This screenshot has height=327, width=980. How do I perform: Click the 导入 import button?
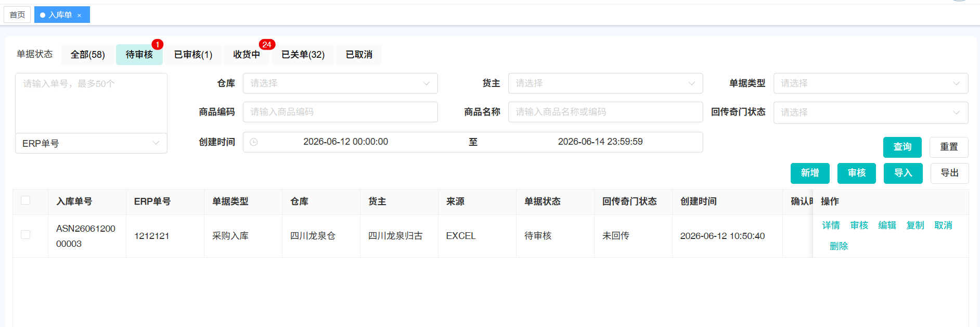903,173
